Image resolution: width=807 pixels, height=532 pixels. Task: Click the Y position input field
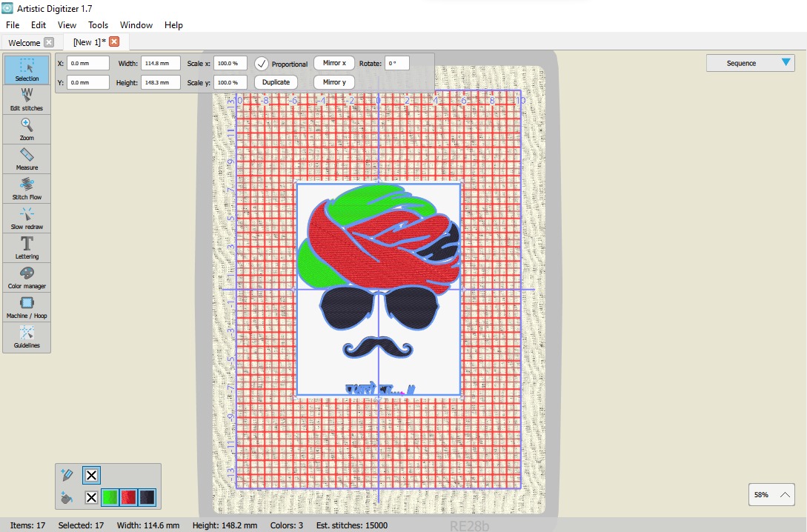(x=88, y=82)
